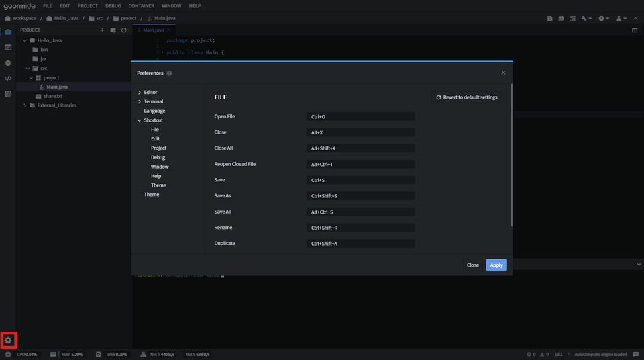Expand the bottom panel chevron at right
This screenshot has width=644, height=360.
(639, 265)
